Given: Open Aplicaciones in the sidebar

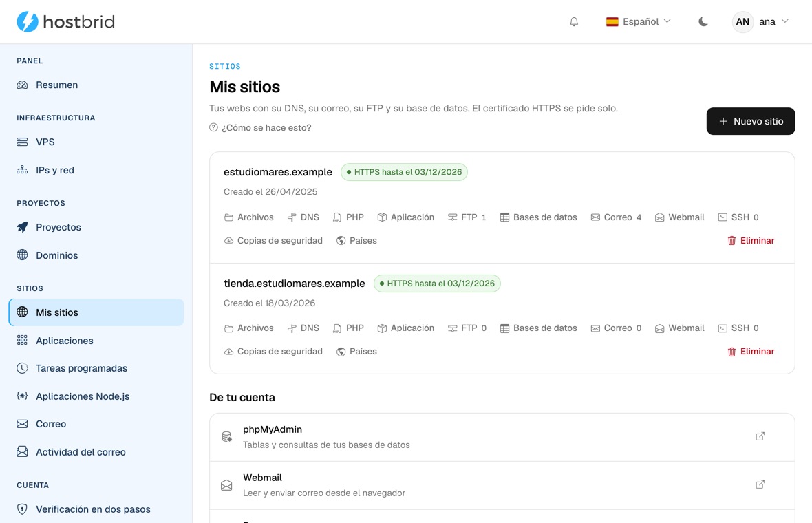Looking at the screenshot, I should [96, 341].
